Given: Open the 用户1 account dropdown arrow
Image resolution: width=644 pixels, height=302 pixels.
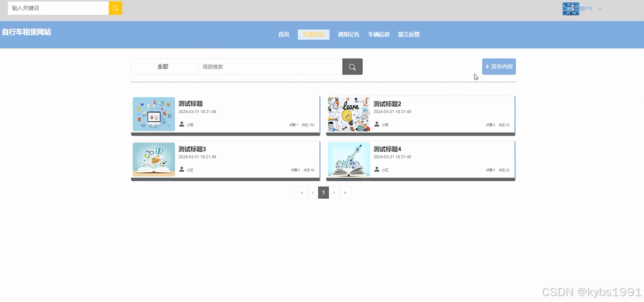Looking at the screenshot, I should [600, 9].
